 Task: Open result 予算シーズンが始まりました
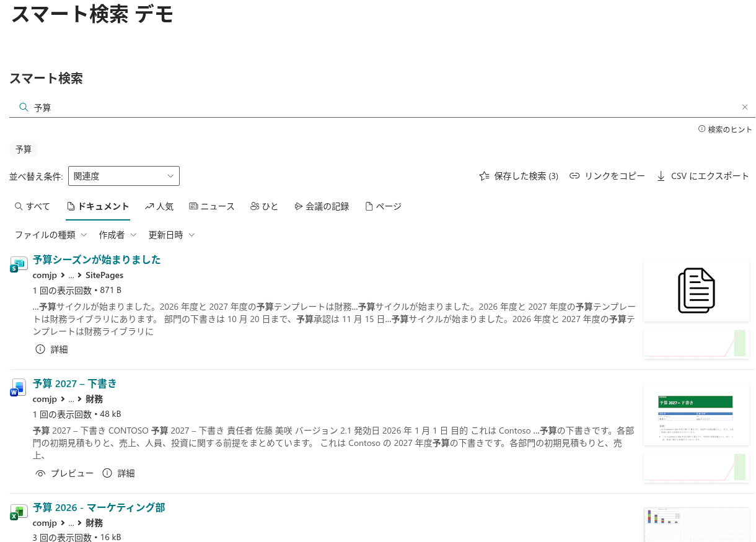point(97,260)
